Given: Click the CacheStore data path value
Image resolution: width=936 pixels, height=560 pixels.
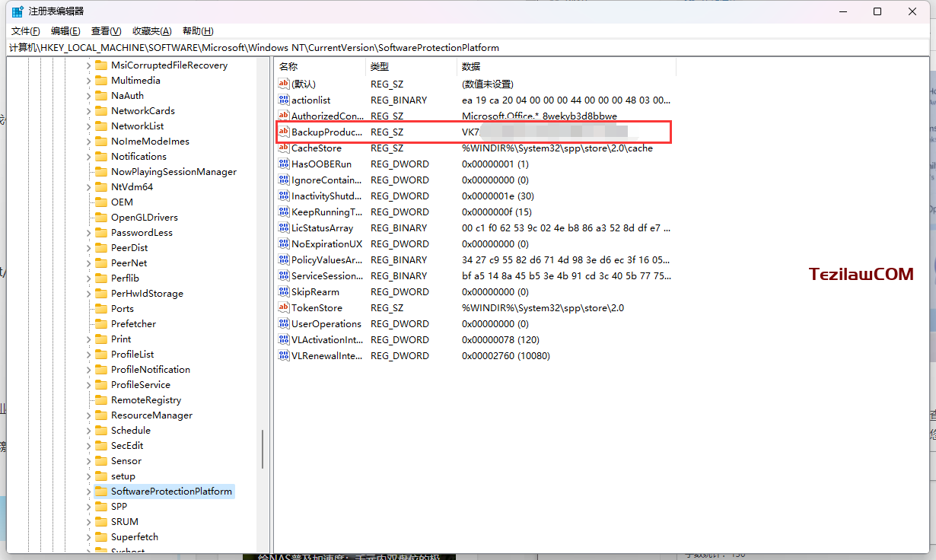Looking at the screenshot, I should pos(557,148).
